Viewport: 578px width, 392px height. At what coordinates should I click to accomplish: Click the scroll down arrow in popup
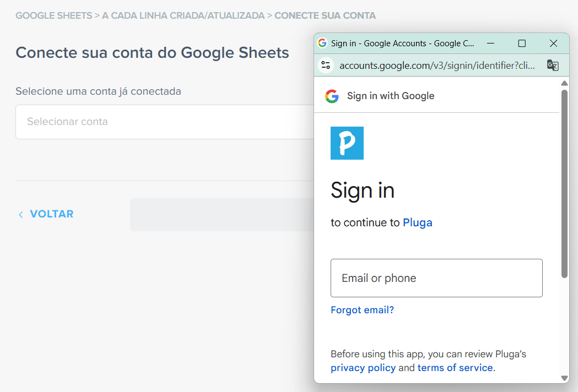click(x=564, y=378)
